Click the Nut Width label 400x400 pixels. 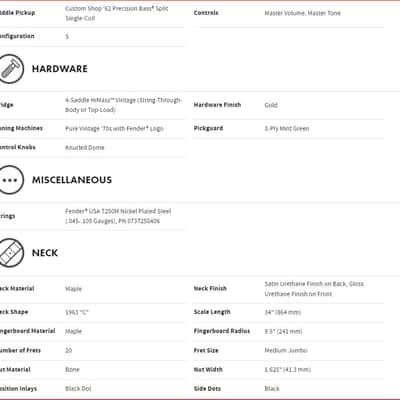click(x=208, y=369)
